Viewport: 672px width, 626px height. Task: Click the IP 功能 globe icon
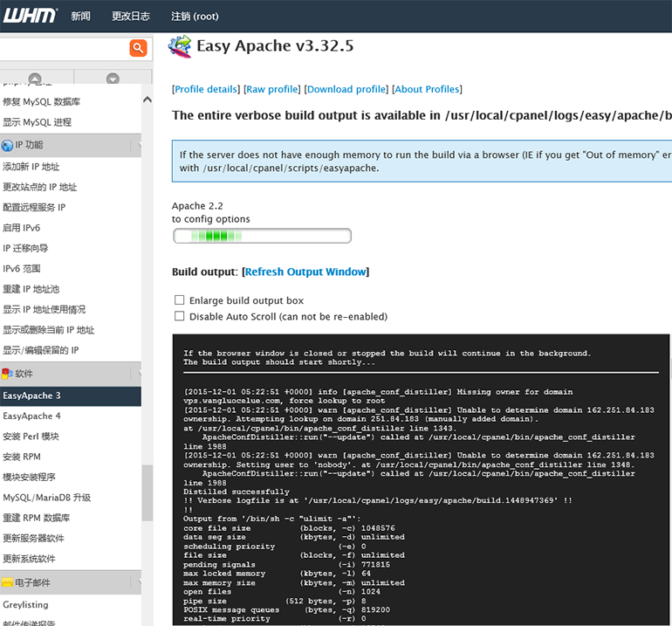[x=7, y=145]
